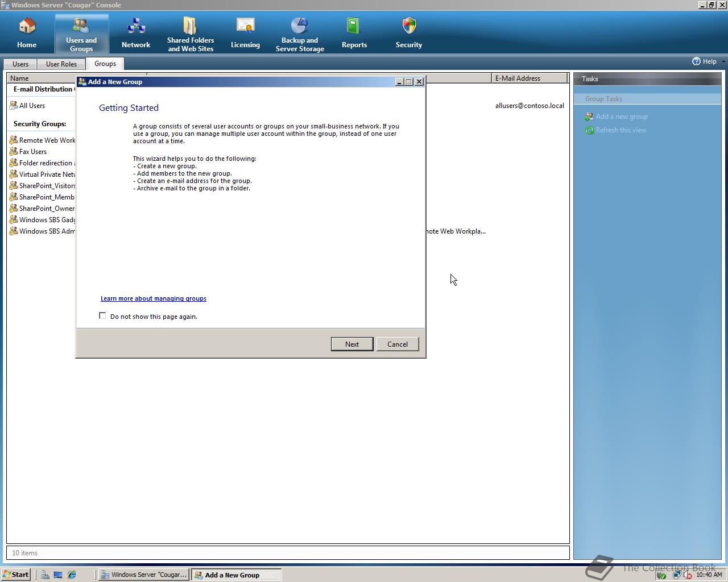Click the Windows SBS Admin group icon

(14, 231)
